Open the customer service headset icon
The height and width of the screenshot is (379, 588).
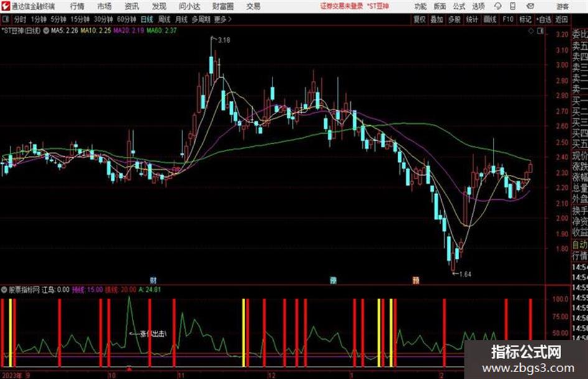(x=498, y=6)
